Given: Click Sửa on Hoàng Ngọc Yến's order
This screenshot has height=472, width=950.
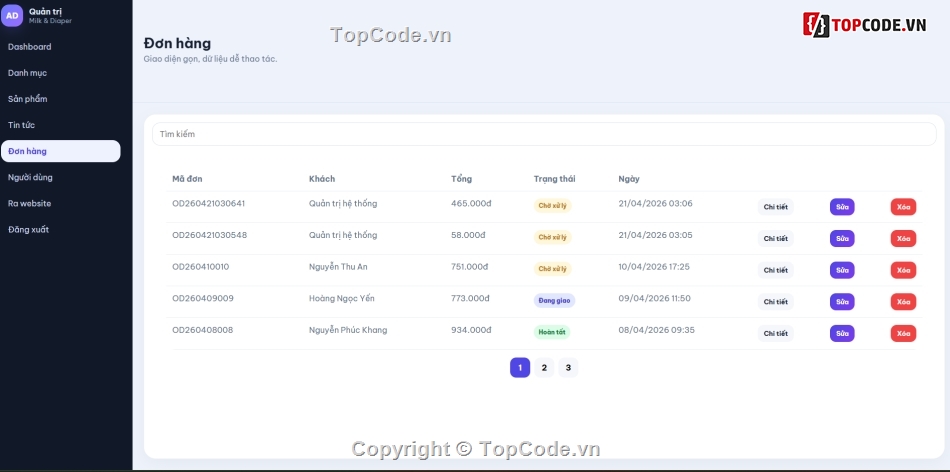Looking at the screenshot, I should pyautogui.click(x=842, y=302).
